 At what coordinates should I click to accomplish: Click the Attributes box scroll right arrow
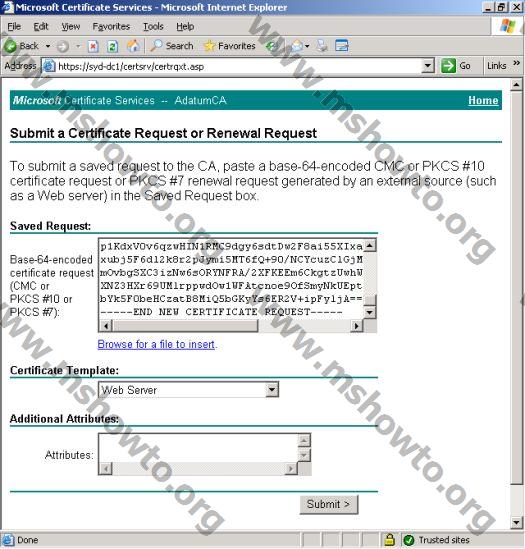[291, 469]
